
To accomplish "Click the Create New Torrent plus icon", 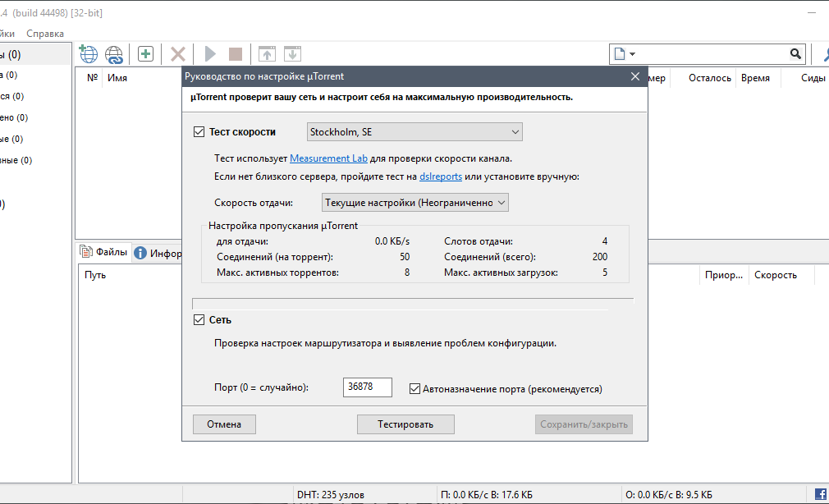I will click(x=145, y=53).
